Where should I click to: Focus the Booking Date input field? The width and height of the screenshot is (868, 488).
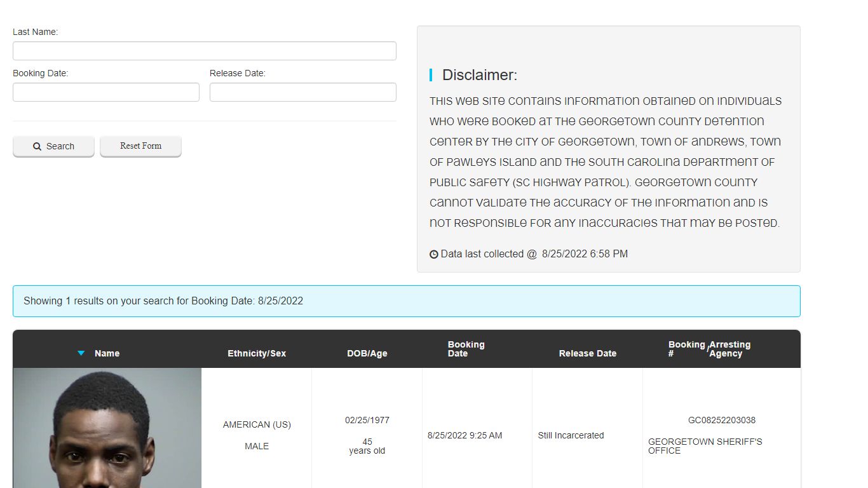point(106,92)
